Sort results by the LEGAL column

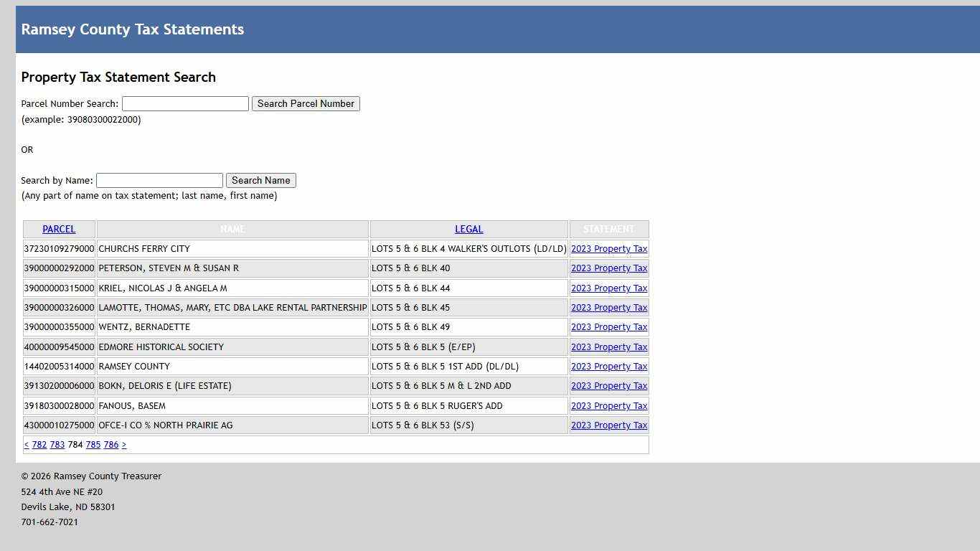(x=468, y=229)
